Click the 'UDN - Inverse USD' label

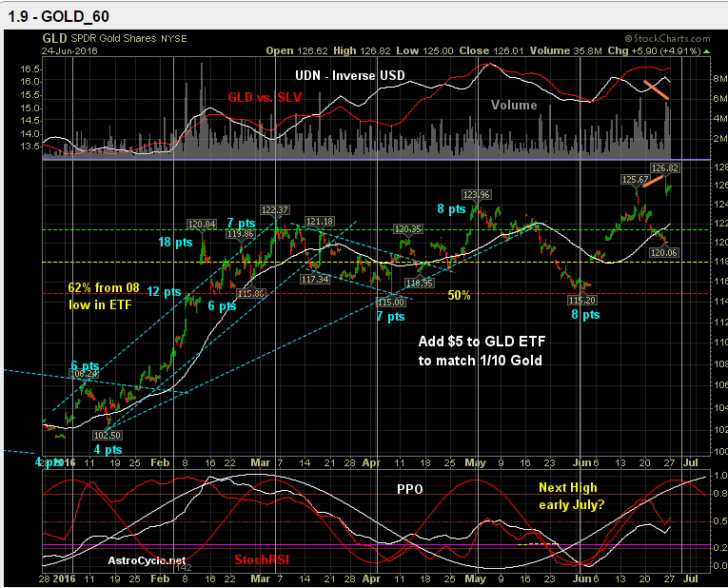[x=350, y=76]
